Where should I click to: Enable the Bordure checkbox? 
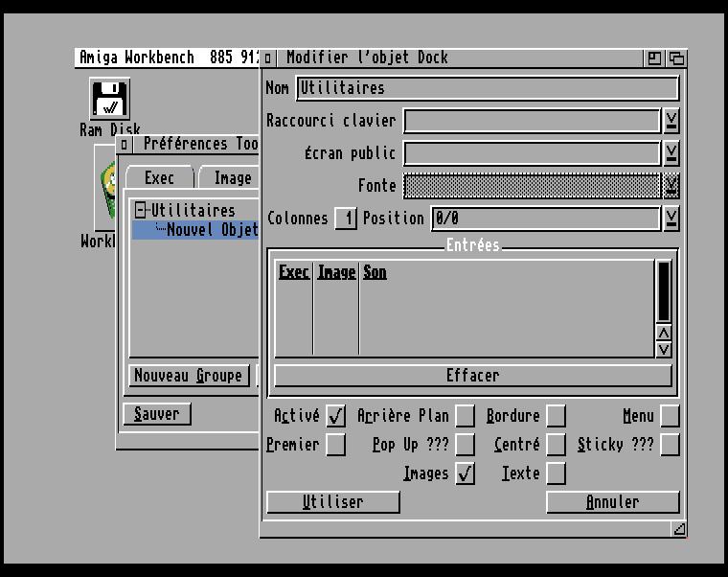pos(556,416)
